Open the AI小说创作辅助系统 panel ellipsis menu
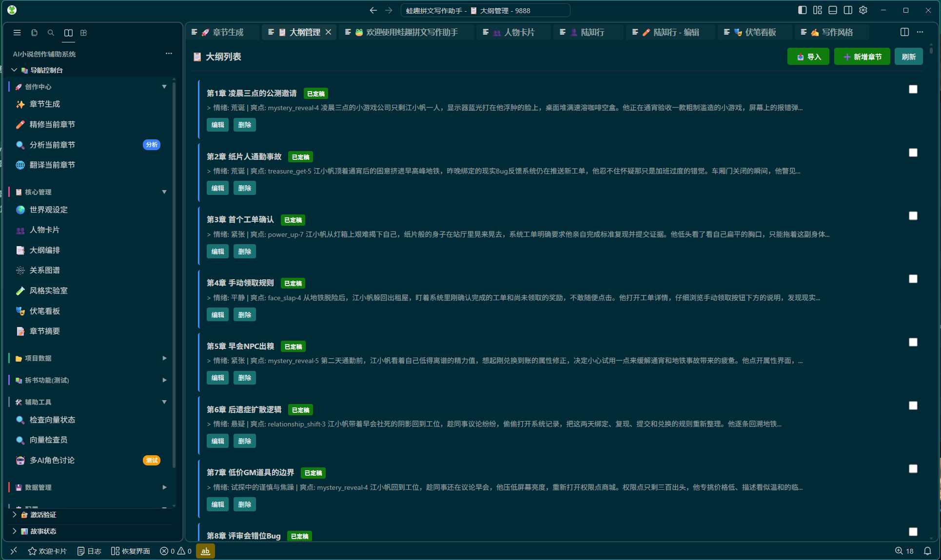Screen dimensions: 941x560 pos(169,54)
